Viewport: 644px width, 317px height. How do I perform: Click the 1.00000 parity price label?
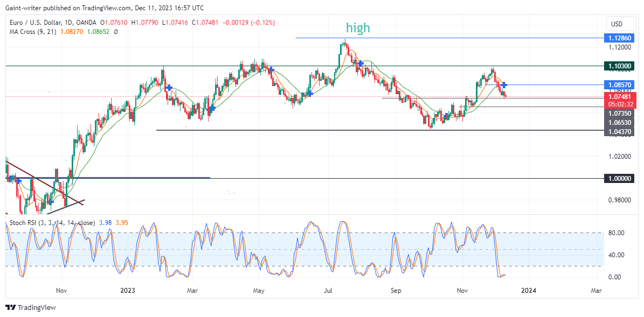click(x=620, y=178)
